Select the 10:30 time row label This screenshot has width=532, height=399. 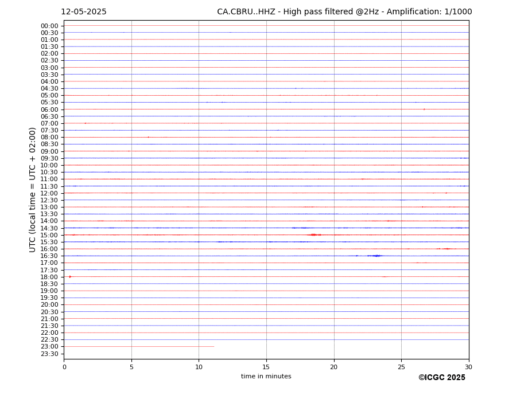[x=49, y=173]
